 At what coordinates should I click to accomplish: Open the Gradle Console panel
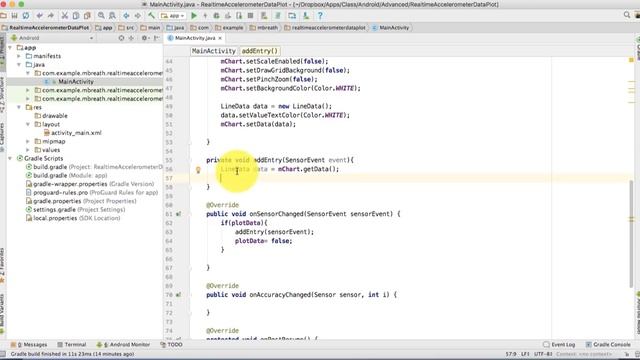[x=608, y=345]
